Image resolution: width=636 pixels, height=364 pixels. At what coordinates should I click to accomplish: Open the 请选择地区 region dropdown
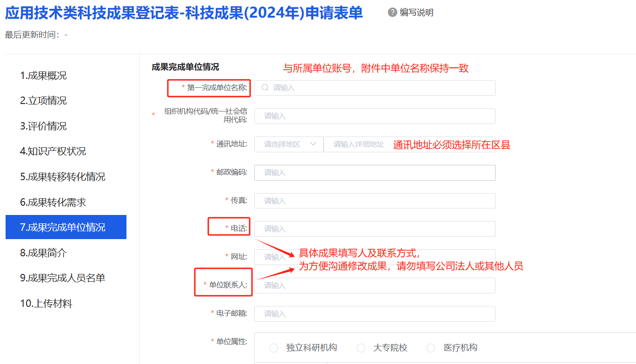tap(289, 144)
